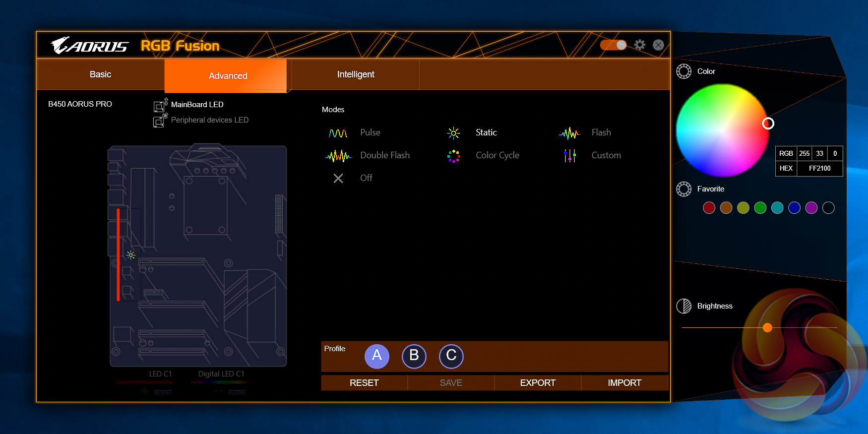Open the RGB Fusion settings gear
The image size is (868, 434).
640,45
